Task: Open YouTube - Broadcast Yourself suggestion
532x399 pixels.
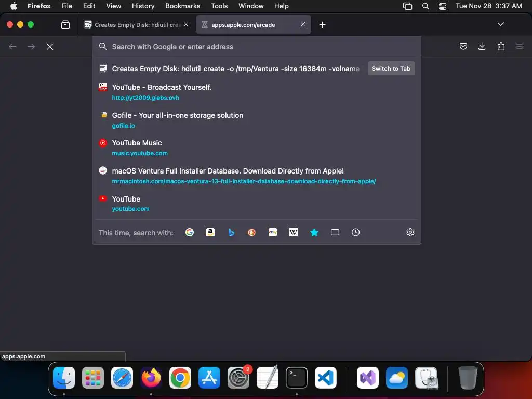Action: click(x=257, y=92)
